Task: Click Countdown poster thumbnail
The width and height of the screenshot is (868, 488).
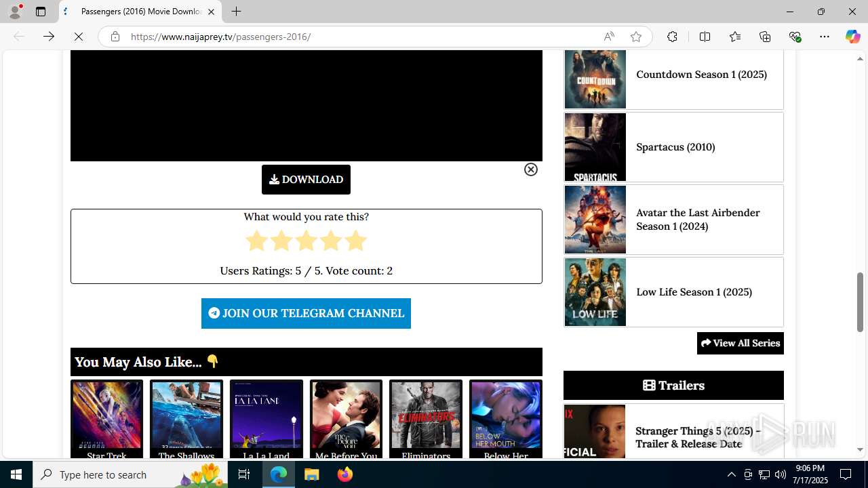Action: (x=595, y=79)
